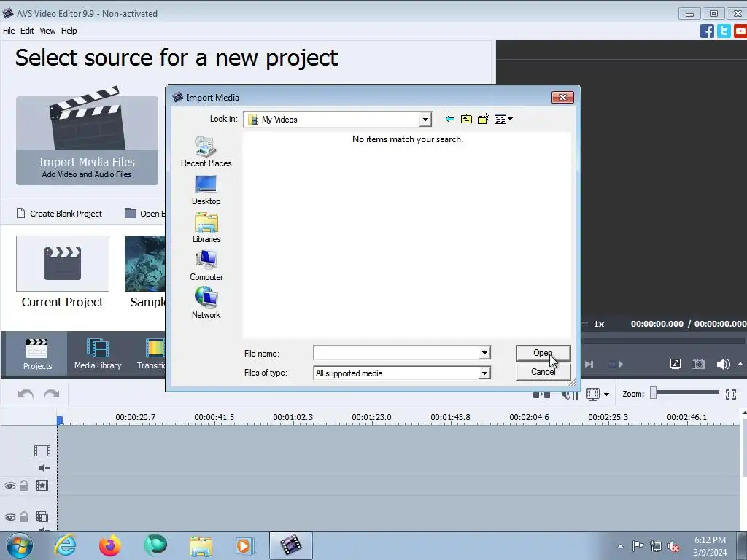Viewport: 747px width, 560px height.
Task: Expand the preview display mode dropdown arrow
Action: pyautogui.click(x=606, y=394)
